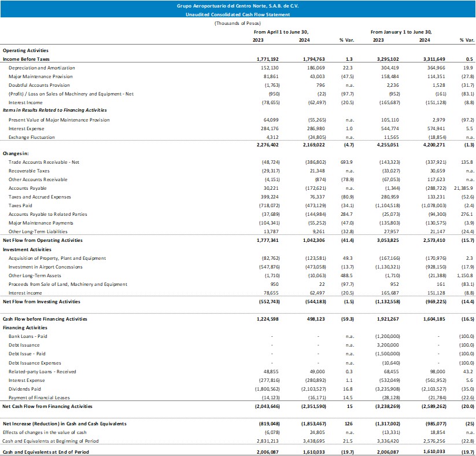Click the Bank Loans - Paid row label
Viewport: 476px width, 456px height.
pyautogui.click(x=29, y=336)
